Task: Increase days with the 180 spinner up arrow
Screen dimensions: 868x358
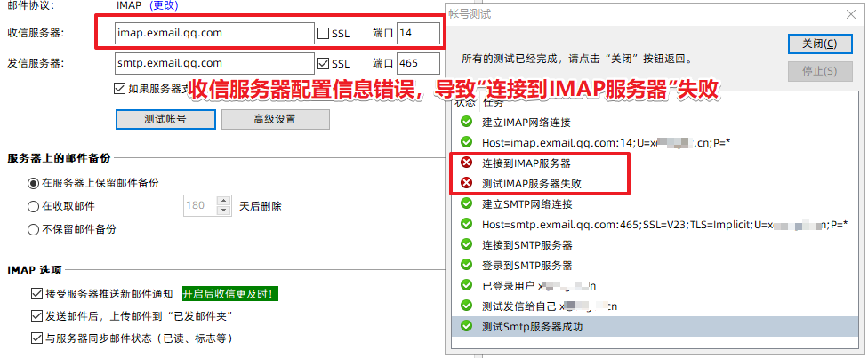Action: [223, 201]
